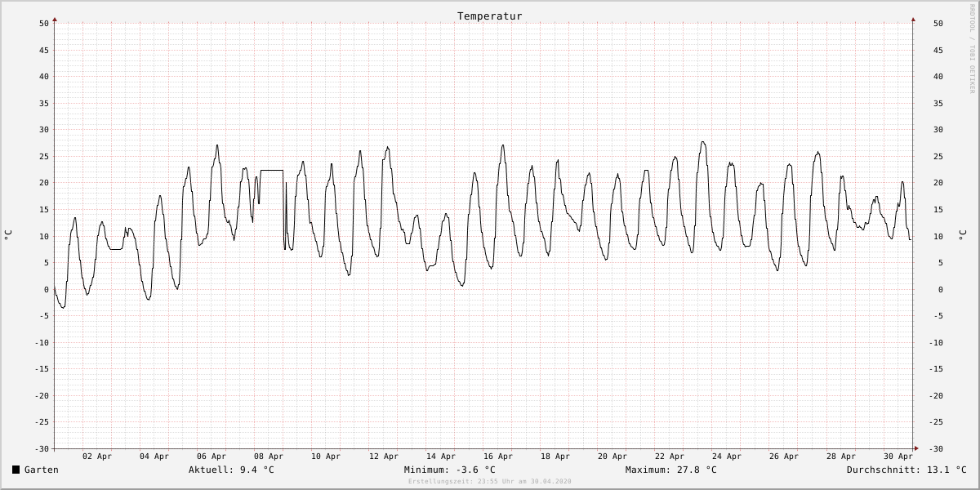Click the "25" label on the right axis
Image resolution: width=980 pixels, height=490 pixels.
tap(938, 156)
